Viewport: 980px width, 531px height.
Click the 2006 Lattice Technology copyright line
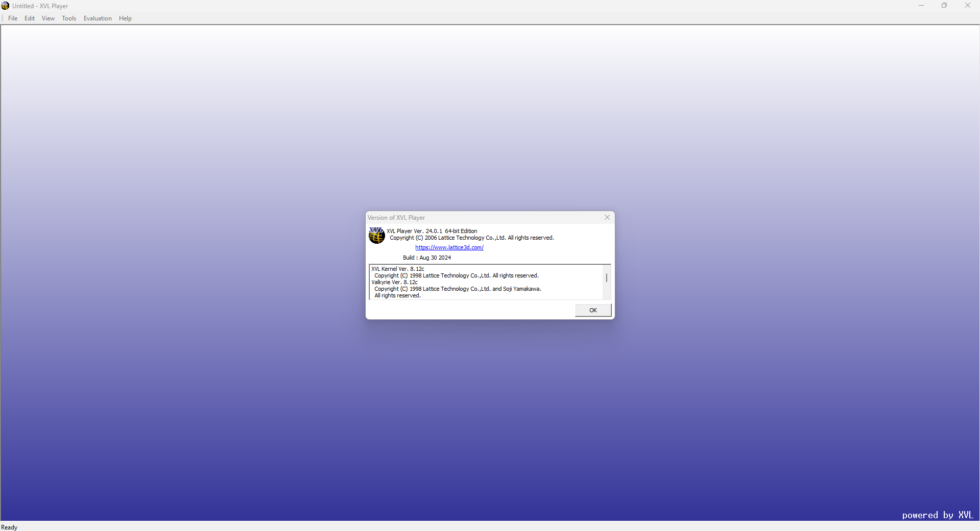coord(472,238)
